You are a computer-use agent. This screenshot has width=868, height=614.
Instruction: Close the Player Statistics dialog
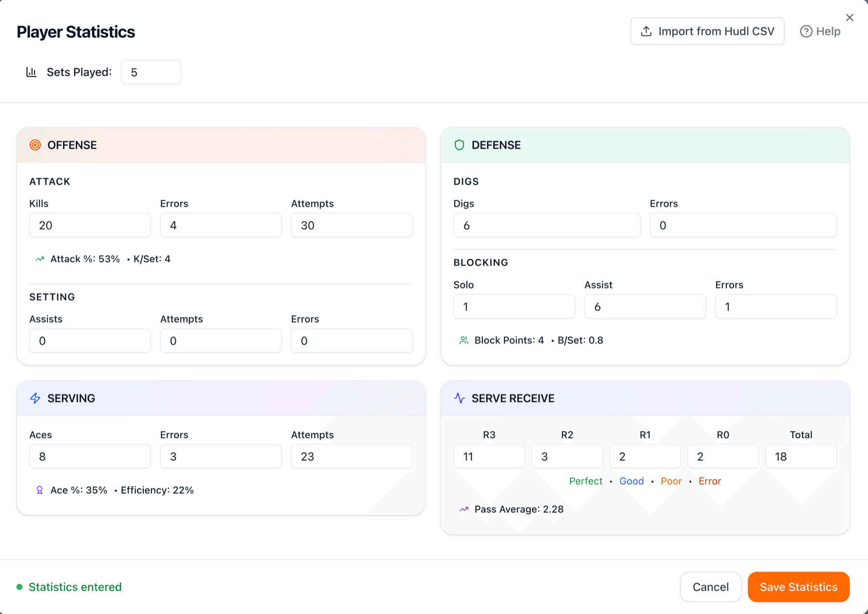(x=850, y=18)
